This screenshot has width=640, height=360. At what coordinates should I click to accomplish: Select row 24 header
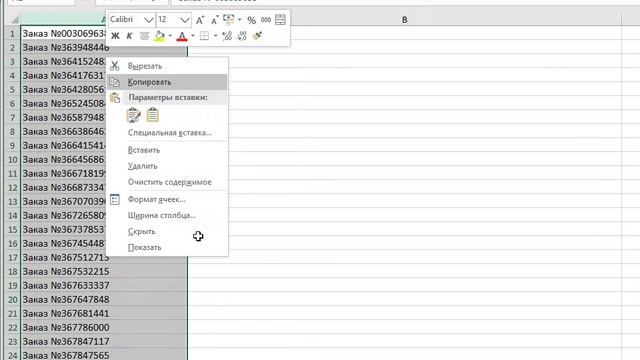coord(12,355)
